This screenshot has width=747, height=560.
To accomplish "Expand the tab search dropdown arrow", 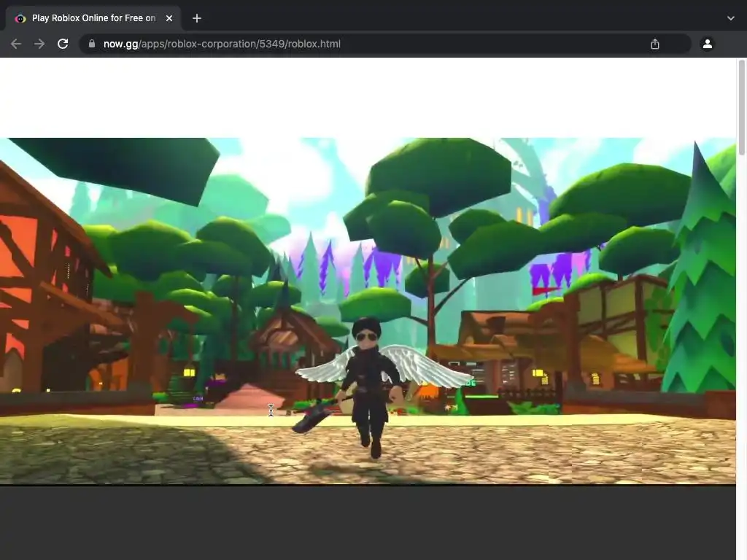I will coord(731,18).
